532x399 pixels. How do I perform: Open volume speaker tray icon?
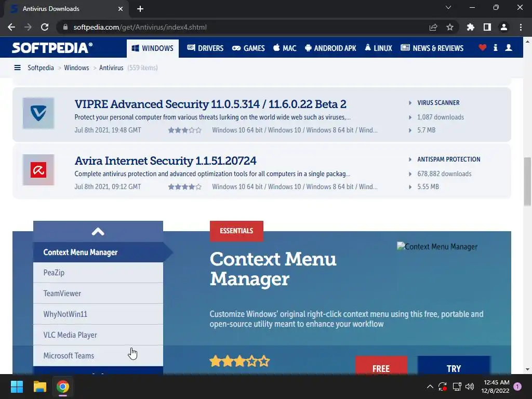(470, 387)
